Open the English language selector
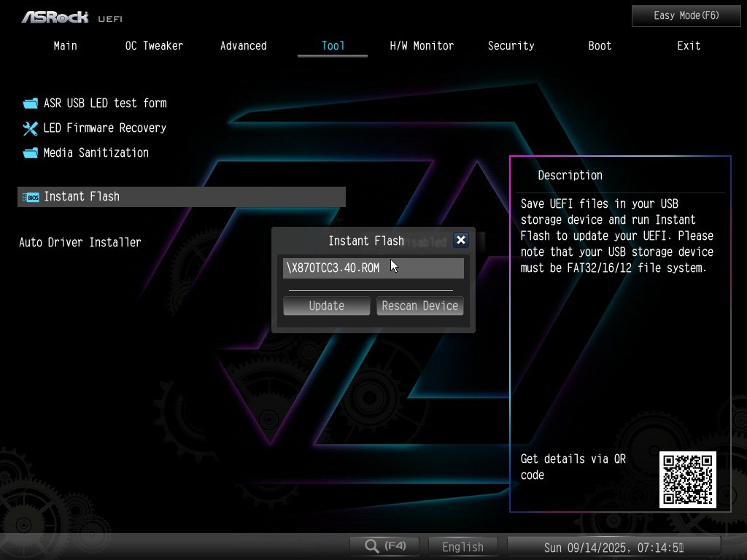Viewport: 747px width, 560px height. coord(462,547)
